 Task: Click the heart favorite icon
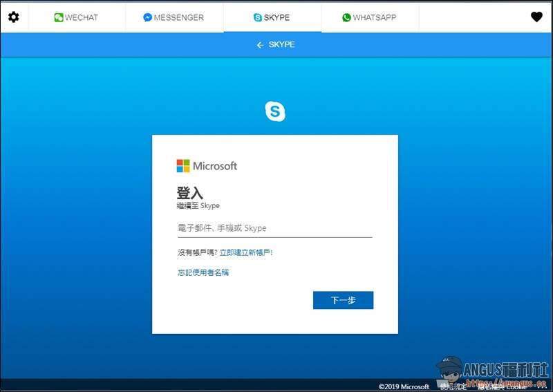(x=536, y=17)
